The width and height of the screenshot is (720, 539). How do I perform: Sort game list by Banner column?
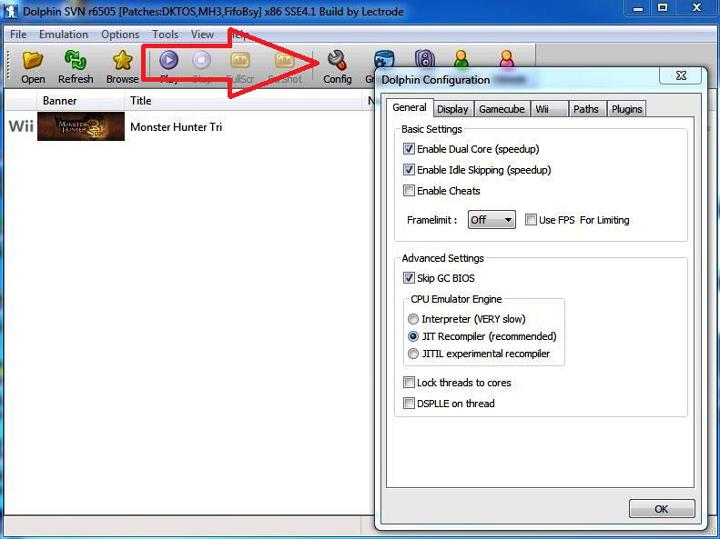[80, 101]
